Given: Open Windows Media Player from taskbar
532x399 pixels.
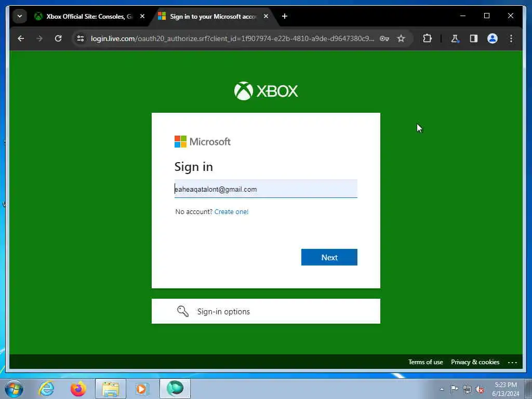Looking at the screenshot, I should point(142,389).
